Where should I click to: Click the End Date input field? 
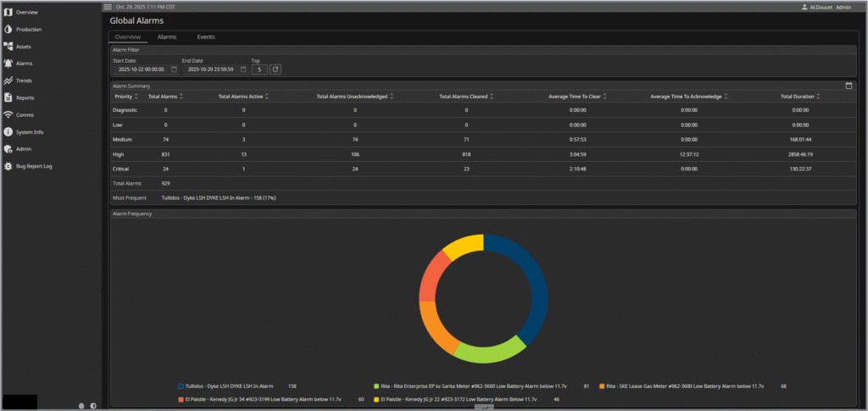(x=210, y=69)
